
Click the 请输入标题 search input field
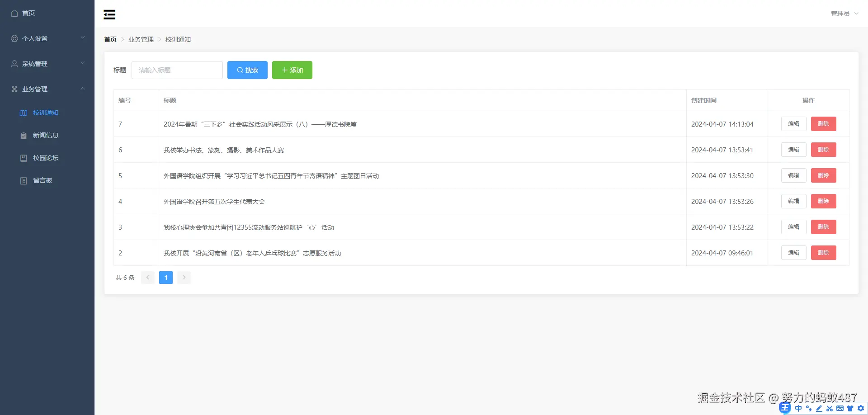[x=177, y=70]
